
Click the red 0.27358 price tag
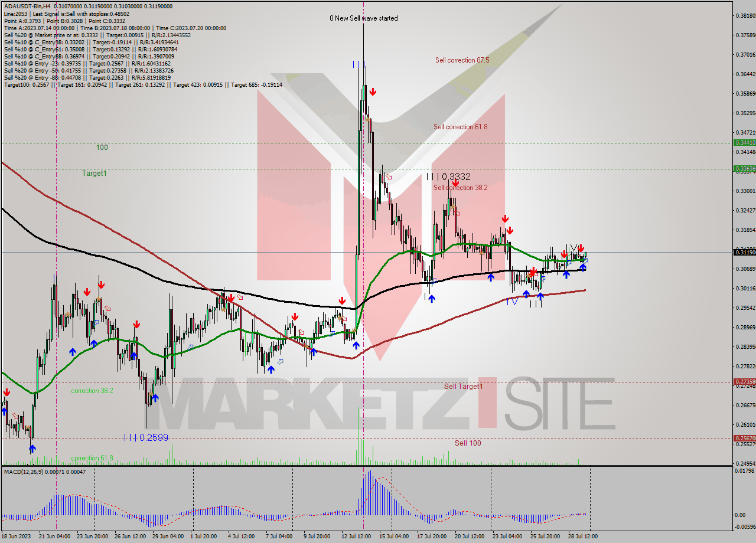pos(744,382)
